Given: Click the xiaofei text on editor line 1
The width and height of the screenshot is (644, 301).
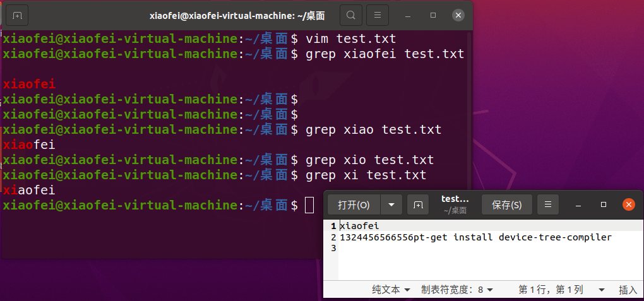Looking at the screenshot, I should [359, 225].
